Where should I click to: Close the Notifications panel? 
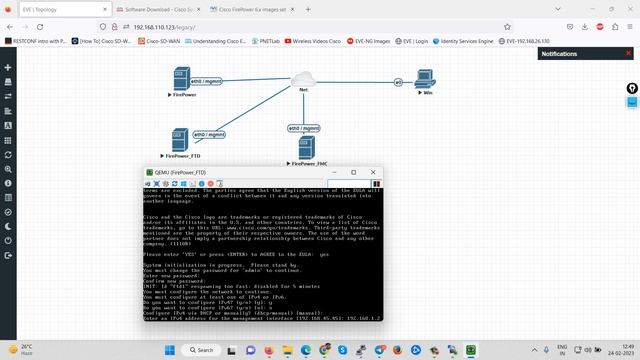628,53
